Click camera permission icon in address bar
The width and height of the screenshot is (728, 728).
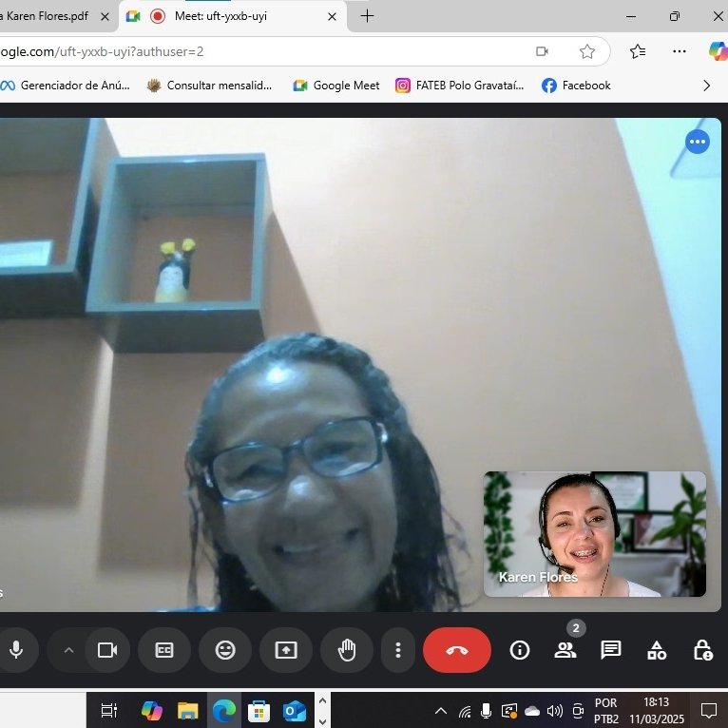(542, 51)
